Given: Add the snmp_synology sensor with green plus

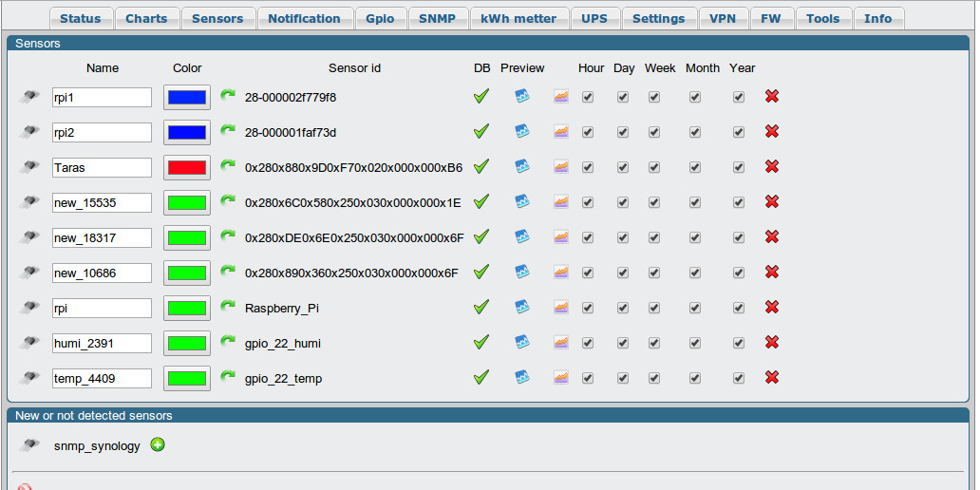Looking at the screenshot, I should click(x=158, y=445).
